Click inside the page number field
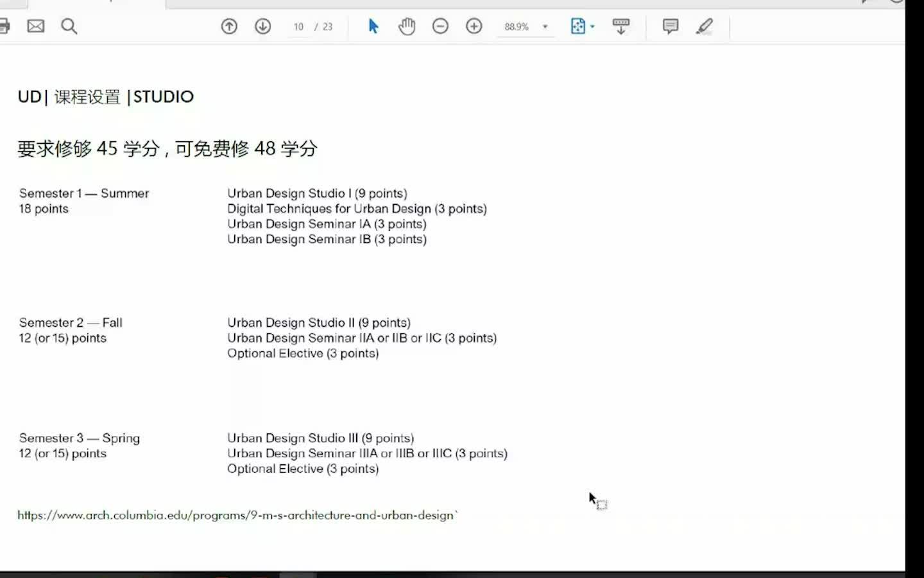 (x=298, y=26)
